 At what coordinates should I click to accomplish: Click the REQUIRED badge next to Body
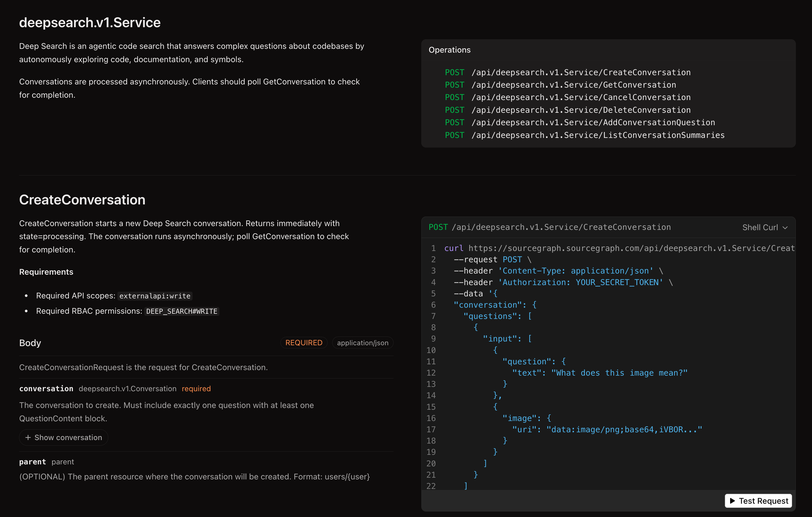(304, 342)
